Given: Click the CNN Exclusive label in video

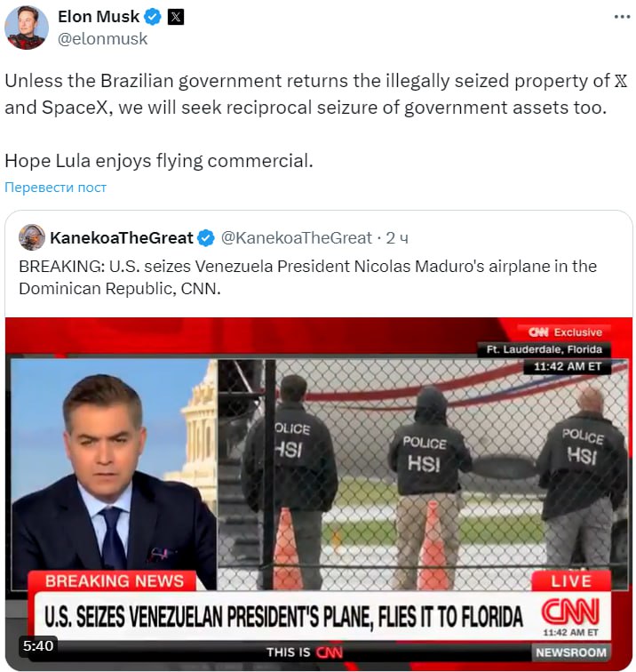Looking at the screenshot, I should click(565, 332).
